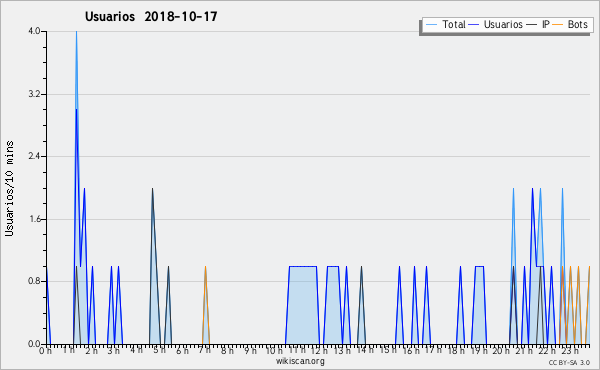
Task: Click the Usuarios/10 mins axis title
Action: (9, 188)
